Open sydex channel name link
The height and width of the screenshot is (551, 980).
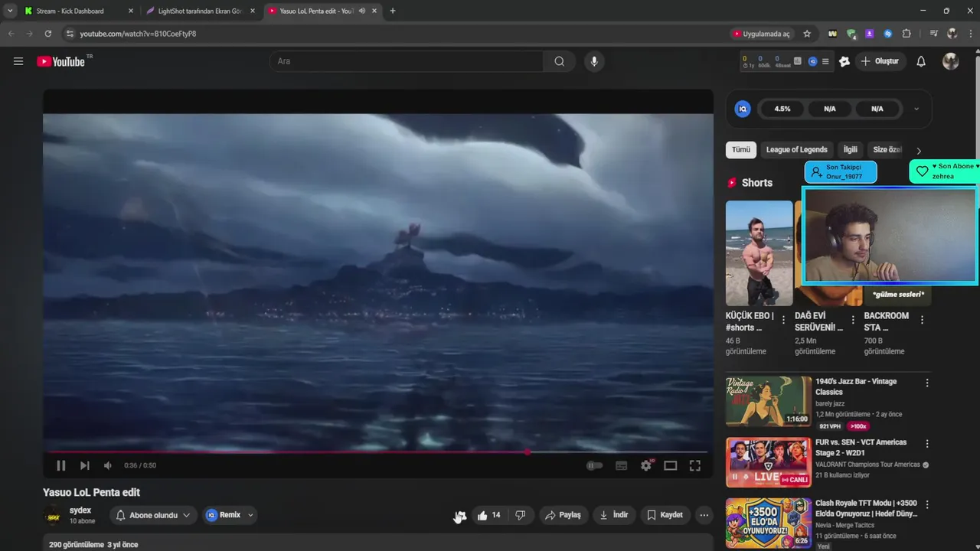[x=80, y=510]
